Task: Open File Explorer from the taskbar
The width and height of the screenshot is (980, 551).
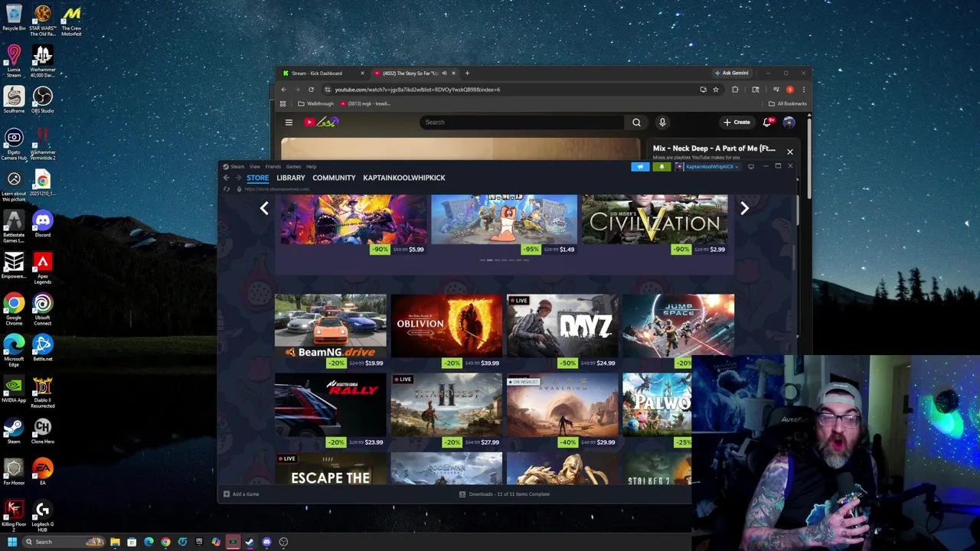Action: coord(115,542)
